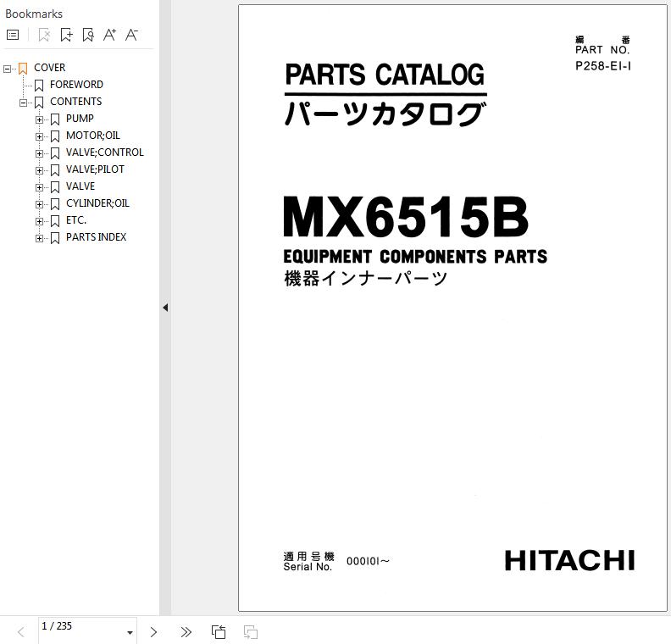This screenshot has height=644, width=671.
Task: Jump to the FOREWORD bookmark
Action: click(76, 85)
